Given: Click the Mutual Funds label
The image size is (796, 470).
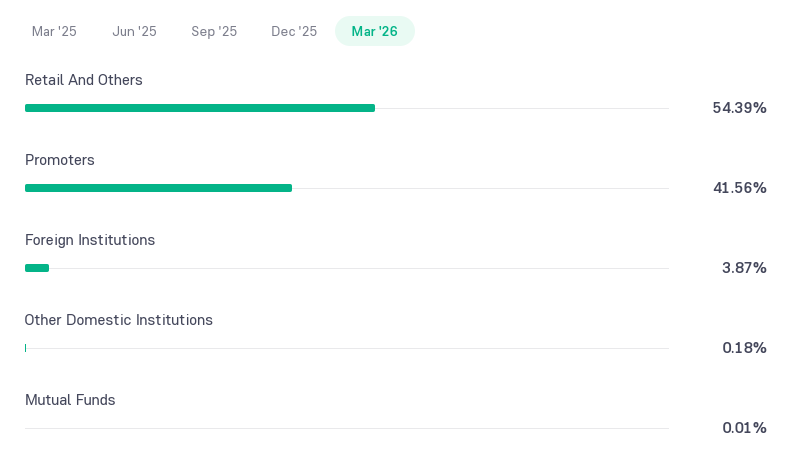Looking at the screenshot, I should point(70,400).
